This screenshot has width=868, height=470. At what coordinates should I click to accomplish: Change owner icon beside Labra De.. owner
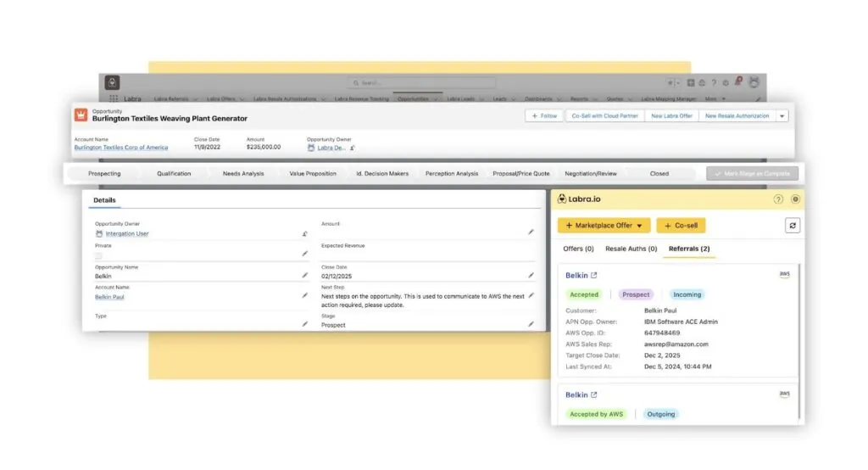coord(352,148)
